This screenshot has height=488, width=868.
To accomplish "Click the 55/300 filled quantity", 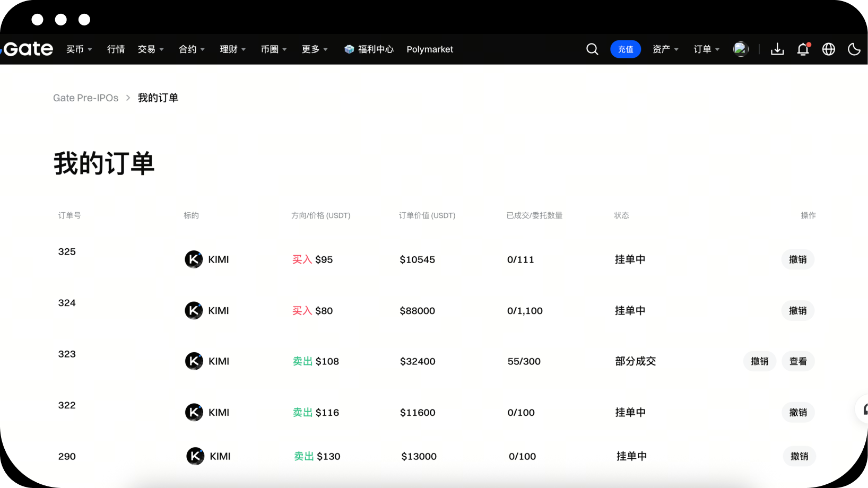I will point(524,361).
